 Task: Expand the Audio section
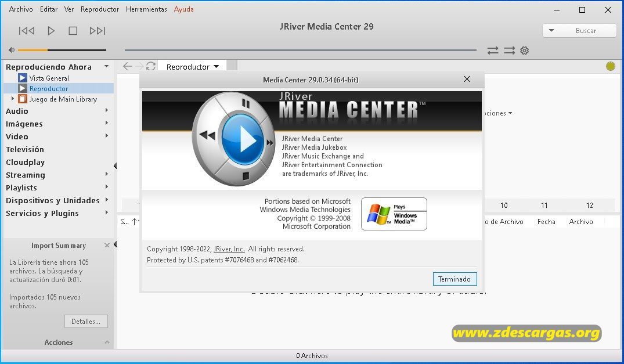[106, 110]
